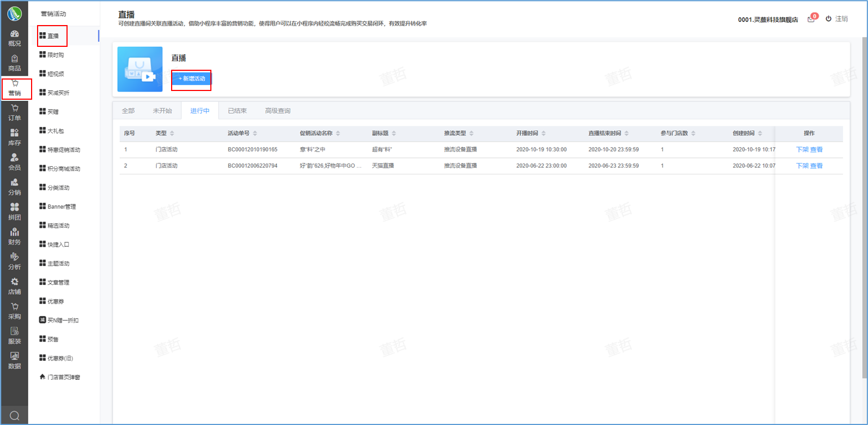868x425 pixels.
Task: Click the 直播 live-stream thumbnail image
Action: [140, 69]
